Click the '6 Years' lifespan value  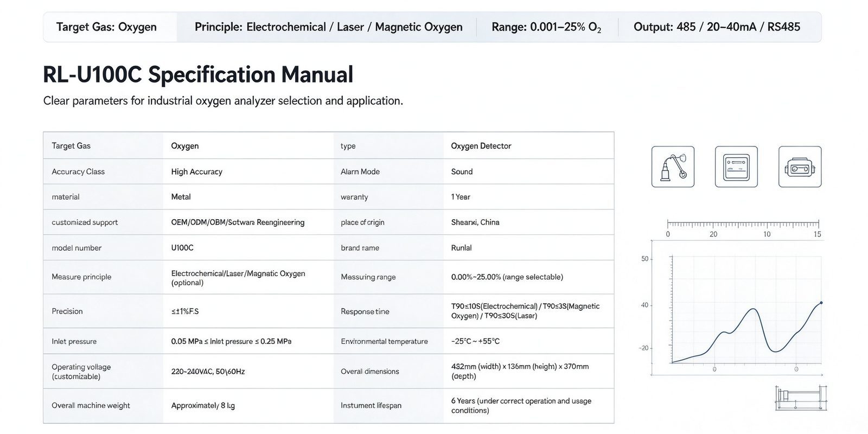pyautogui.click(x=521, y=405)
